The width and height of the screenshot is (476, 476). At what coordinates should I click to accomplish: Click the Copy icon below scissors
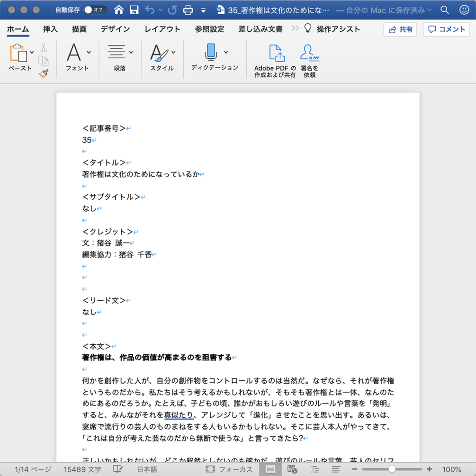44,61
